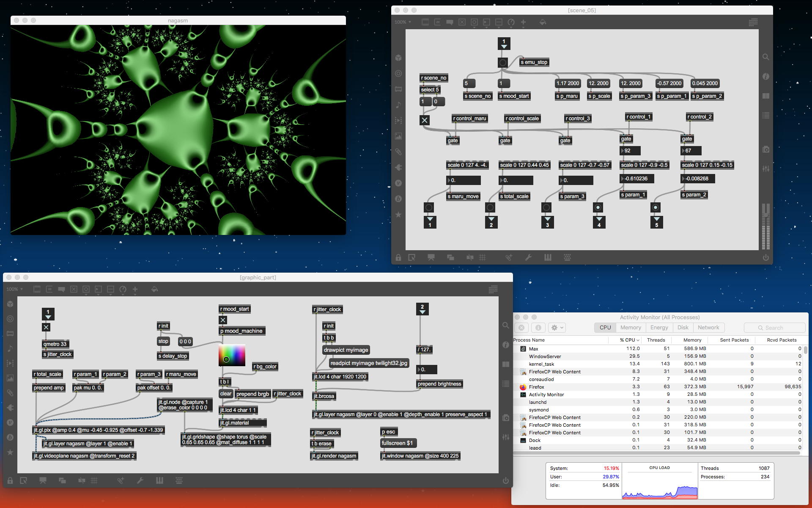Toggle the grid icon in graphic_part bottom bar
The height and width of the screenshot is (508, 812).
(94, 480)
